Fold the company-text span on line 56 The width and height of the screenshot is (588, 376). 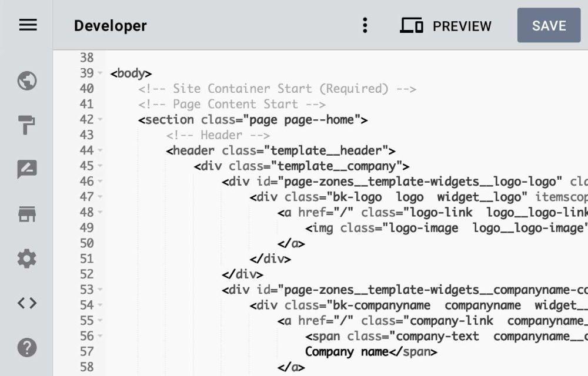click(100, 336)
